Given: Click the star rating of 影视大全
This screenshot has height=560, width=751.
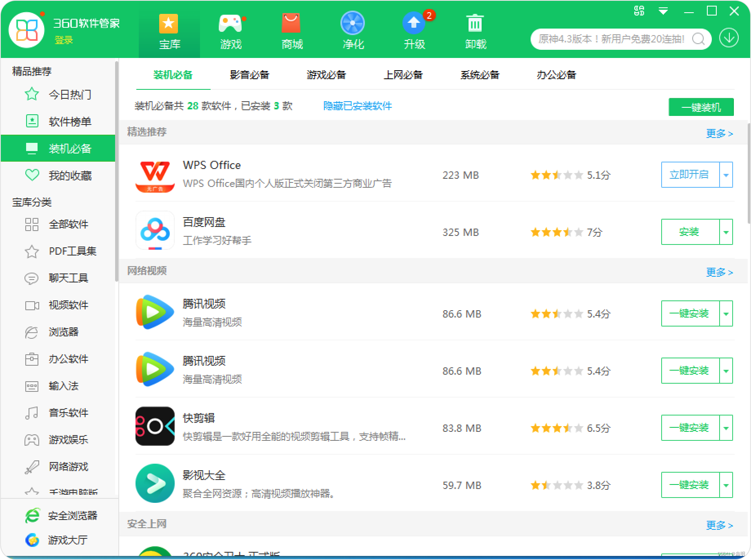Looking at the screenshot, I should click(x=558, y=485).
